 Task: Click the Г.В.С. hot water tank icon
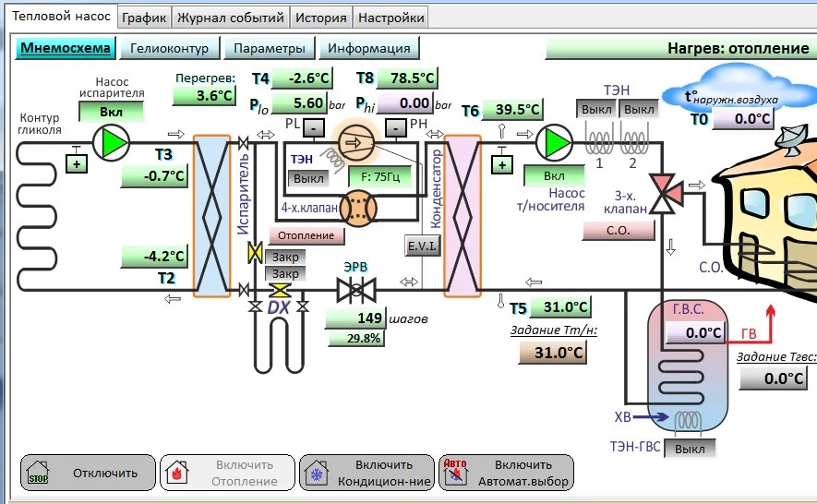coord(687,366)
